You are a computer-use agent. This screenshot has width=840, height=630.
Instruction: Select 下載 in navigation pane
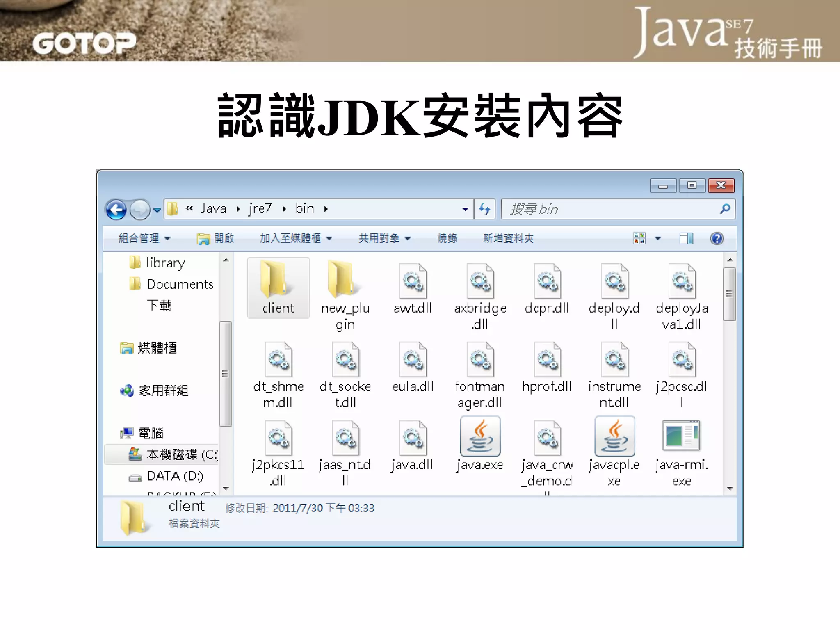tap(159, 305)
